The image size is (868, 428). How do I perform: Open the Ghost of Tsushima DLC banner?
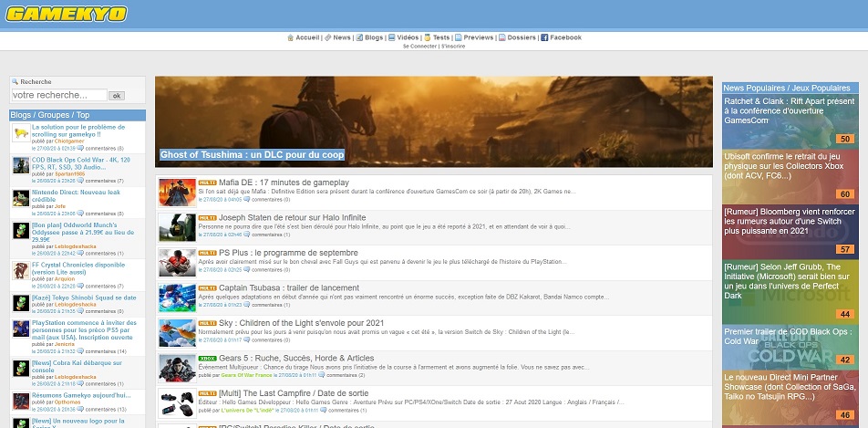434,121
